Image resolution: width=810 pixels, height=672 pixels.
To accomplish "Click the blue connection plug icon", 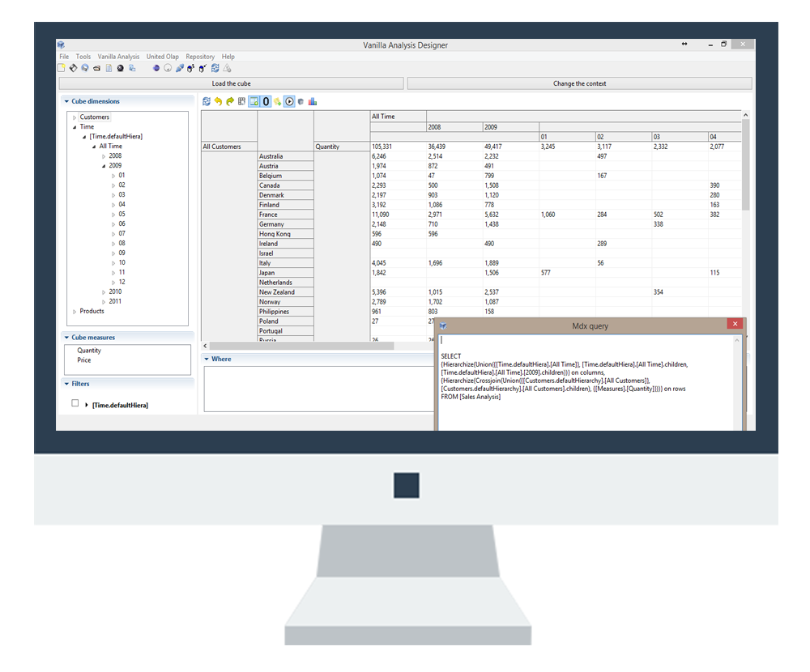I will (x=180, y=68).
